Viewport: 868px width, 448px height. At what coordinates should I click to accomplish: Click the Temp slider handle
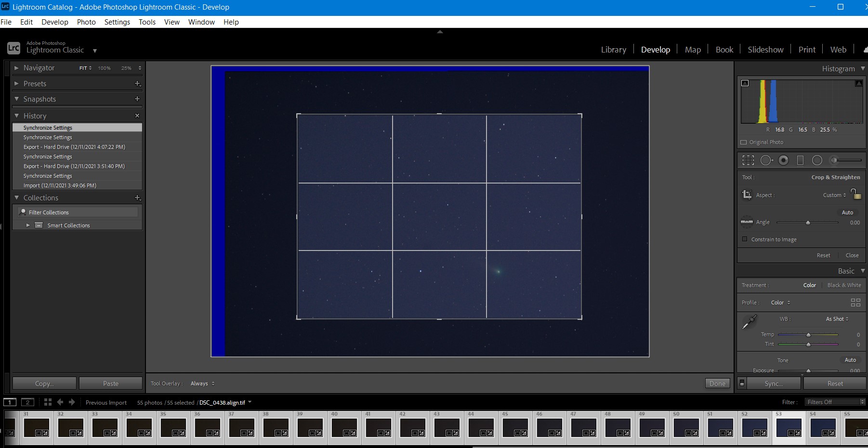pyautogui.click(x=808, y=334)
